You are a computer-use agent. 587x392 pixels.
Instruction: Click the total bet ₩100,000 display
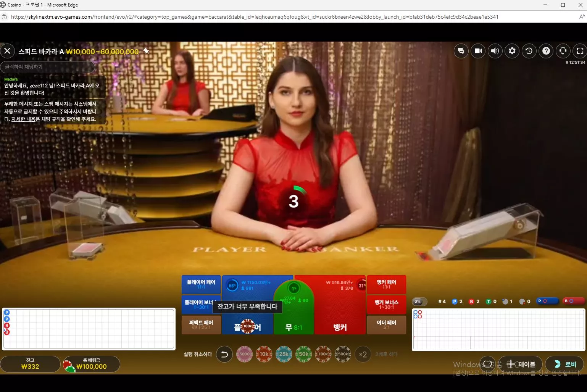92,364
